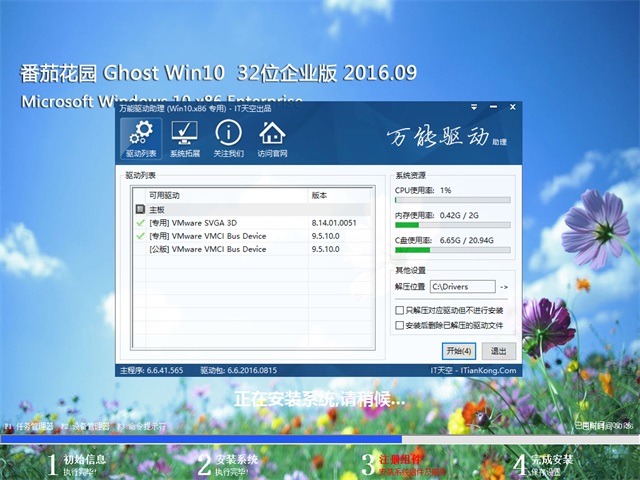Image resolution: width=640 pixels, height=480 pixels.
Task: Click the step 1 初始信息 label
Action: point(84,460)
